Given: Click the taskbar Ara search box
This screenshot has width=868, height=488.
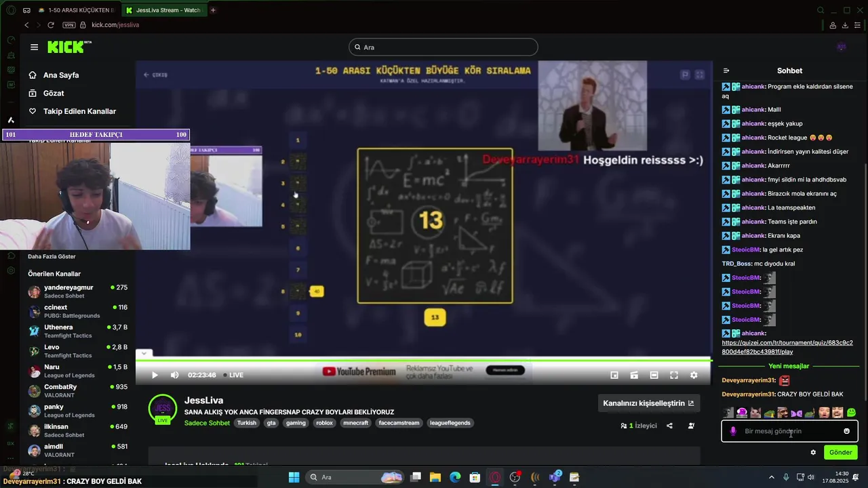Looking at the screenshot, I should (x=355, y=477).
